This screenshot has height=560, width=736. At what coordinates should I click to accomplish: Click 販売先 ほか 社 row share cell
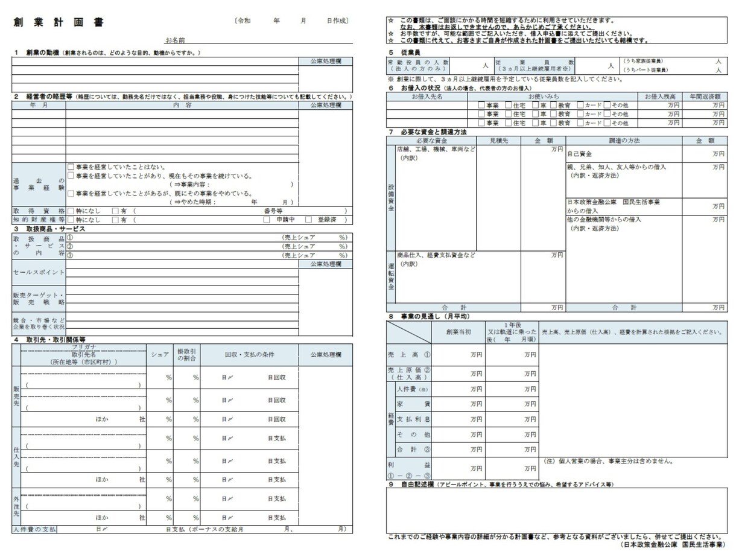click(x=160, y=419)
